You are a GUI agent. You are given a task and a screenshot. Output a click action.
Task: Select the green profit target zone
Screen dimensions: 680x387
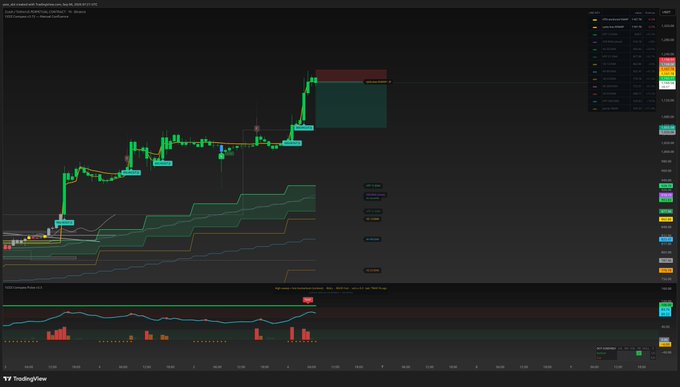(x=351, y=105)
